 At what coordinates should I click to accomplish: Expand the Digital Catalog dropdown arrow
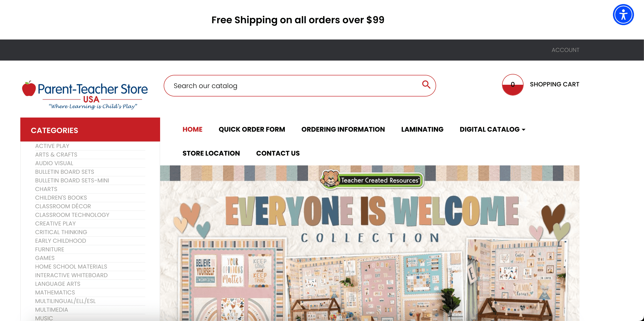pos(524,130)
